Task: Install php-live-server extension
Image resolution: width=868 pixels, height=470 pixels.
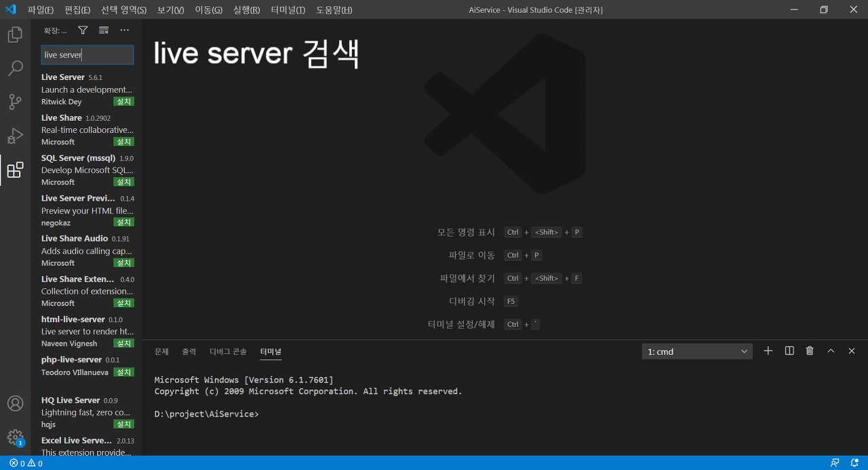Action: click(124, 372)
